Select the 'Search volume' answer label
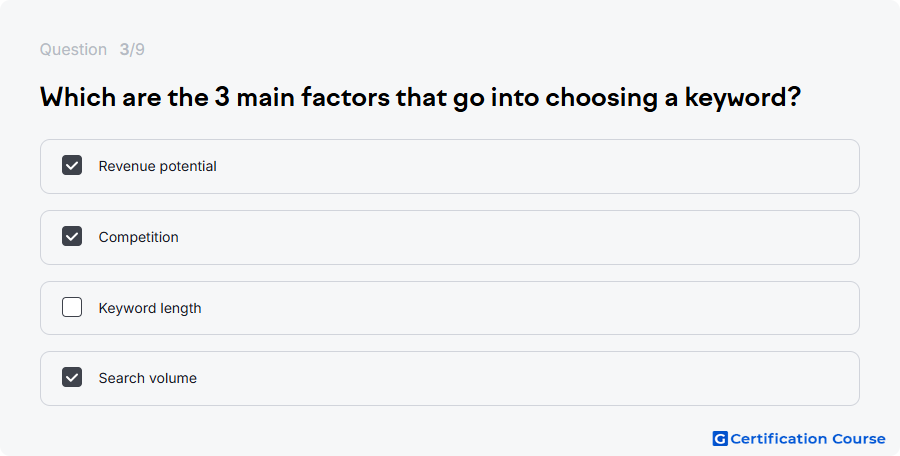Screen dimensions: 900x456 (x=148, y=378)
